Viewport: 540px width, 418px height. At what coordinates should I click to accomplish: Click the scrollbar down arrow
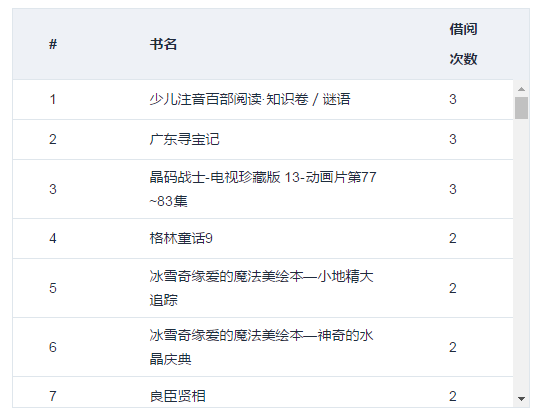click(x=521, y=399)
